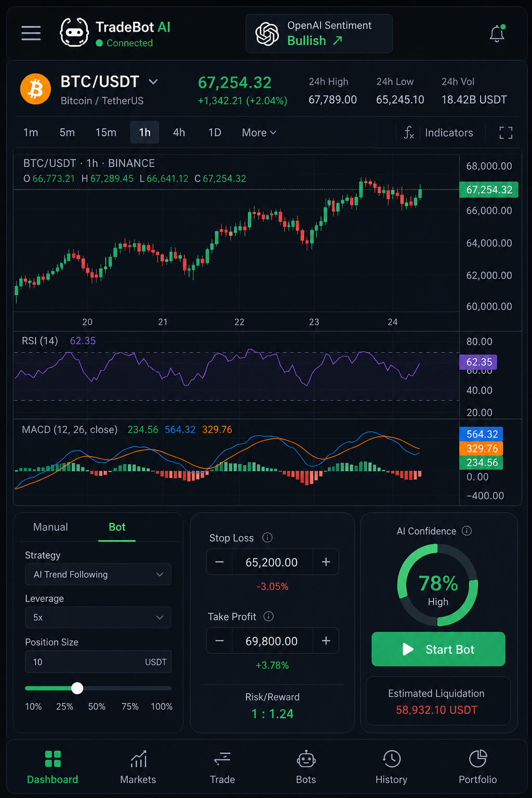
Task: Open the Portfolio pie icon
Action: click(478, 759)
